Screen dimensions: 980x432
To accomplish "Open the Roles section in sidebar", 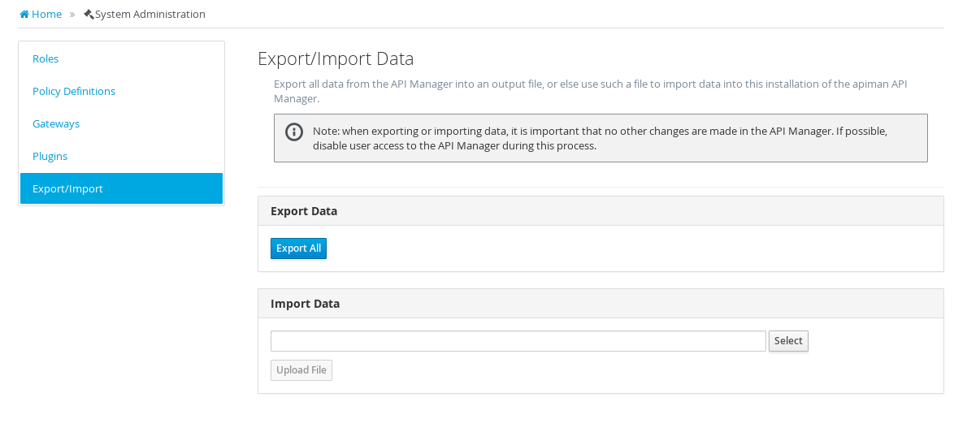I will pos(46,59).
